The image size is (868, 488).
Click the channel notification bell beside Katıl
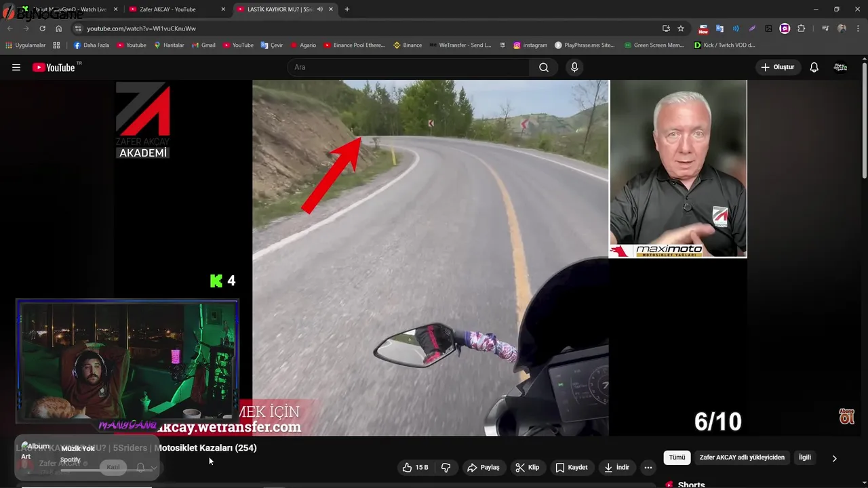(x=140, y=468)
